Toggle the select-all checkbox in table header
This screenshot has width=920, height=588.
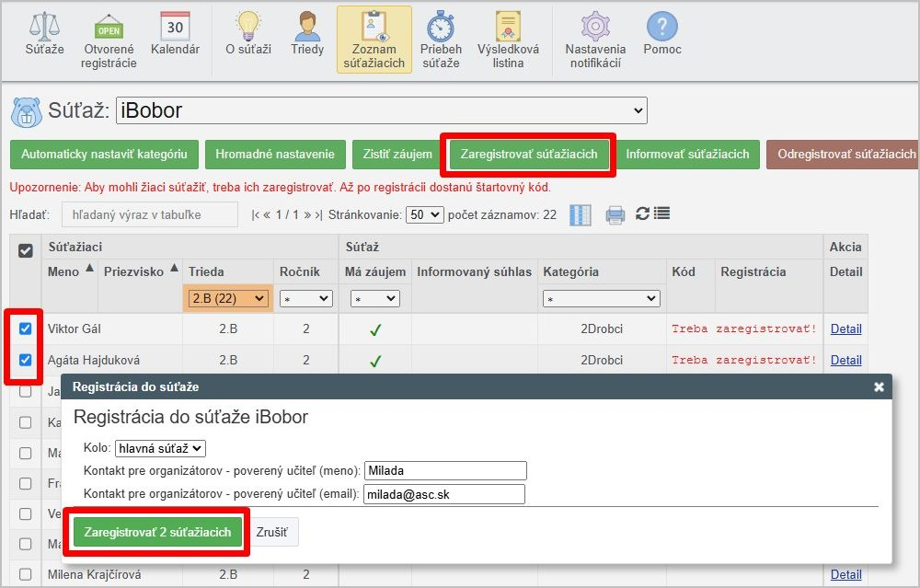26,250
